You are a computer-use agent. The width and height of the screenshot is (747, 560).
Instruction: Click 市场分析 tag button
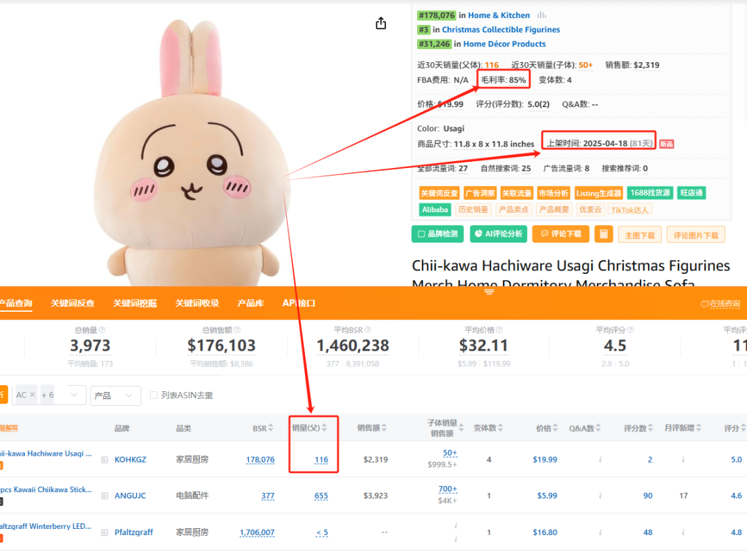pyautogui.click(x=553, y=194)
